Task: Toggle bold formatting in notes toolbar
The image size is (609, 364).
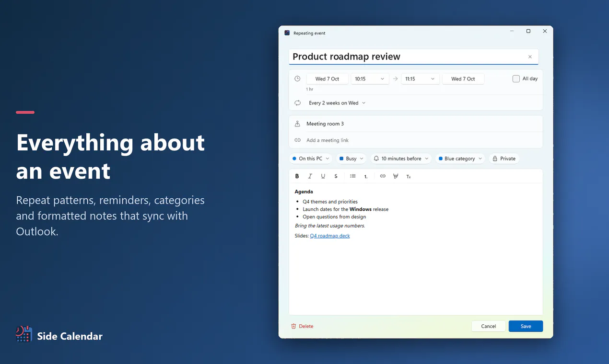Action: tap(297, 176)
